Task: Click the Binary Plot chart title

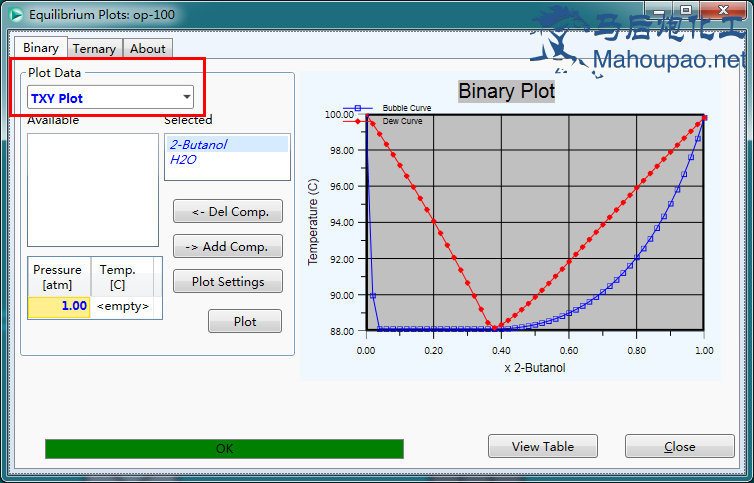Action: pyautogui.click(x=506, y=92)
